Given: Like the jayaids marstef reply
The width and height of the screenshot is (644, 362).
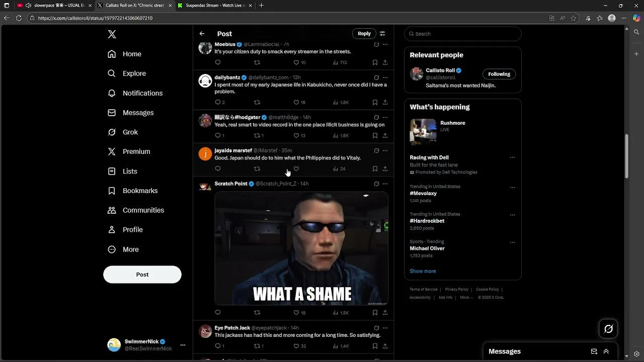Looking at the screenshot, I should pos(296,168).
